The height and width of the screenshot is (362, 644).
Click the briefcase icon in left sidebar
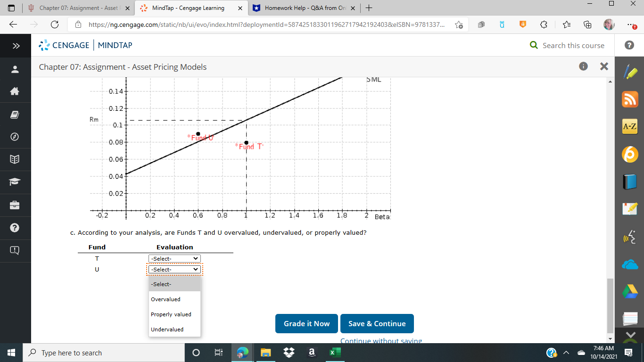[15, 205]
